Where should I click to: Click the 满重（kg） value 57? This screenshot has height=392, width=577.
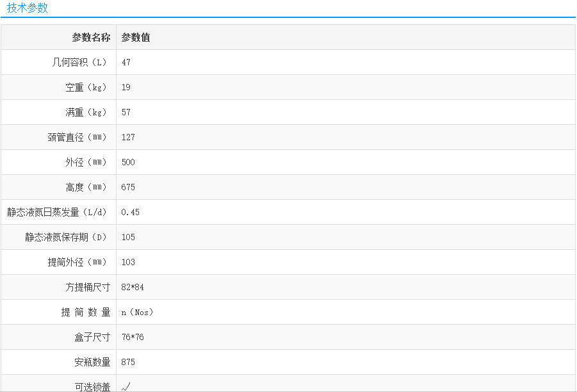coord(126,113)
